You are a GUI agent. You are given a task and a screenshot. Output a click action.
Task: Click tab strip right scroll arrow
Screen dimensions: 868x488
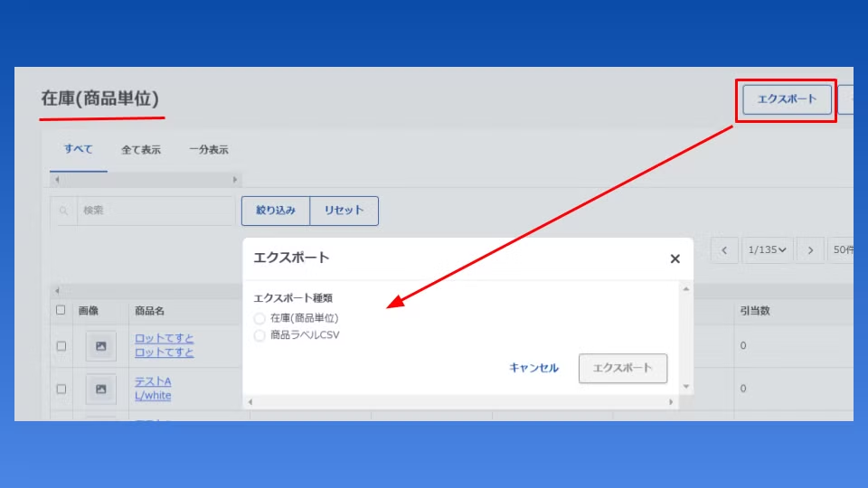(x=235, y=180)
